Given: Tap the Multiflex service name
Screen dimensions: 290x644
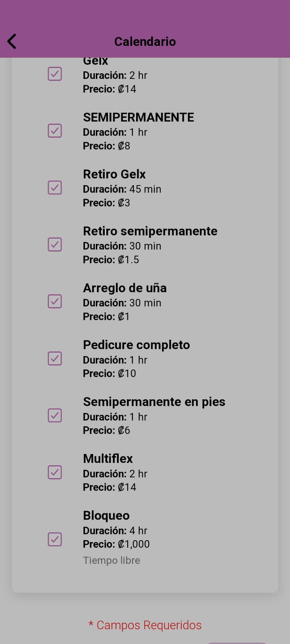Looking at the screenshot, I should [108, 459].
